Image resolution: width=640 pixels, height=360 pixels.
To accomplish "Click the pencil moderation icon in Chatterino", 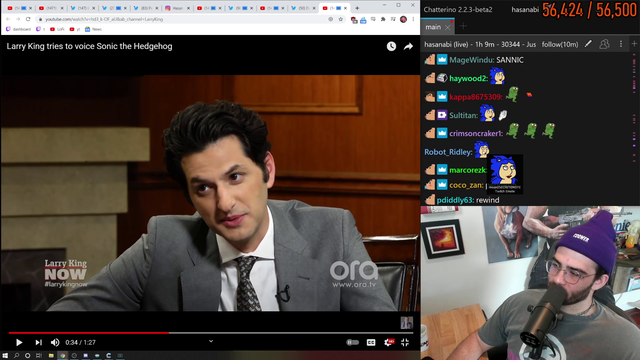I will click(588, 44).
